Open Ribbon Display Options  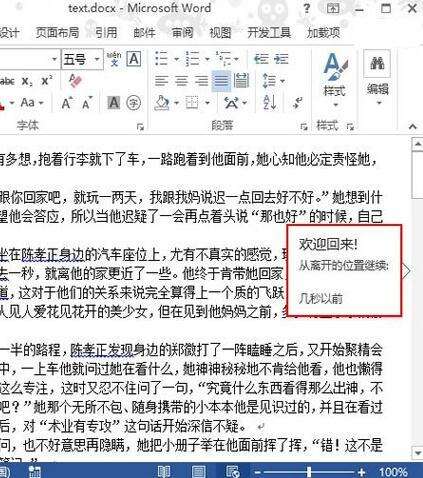(x=333, y=8)
